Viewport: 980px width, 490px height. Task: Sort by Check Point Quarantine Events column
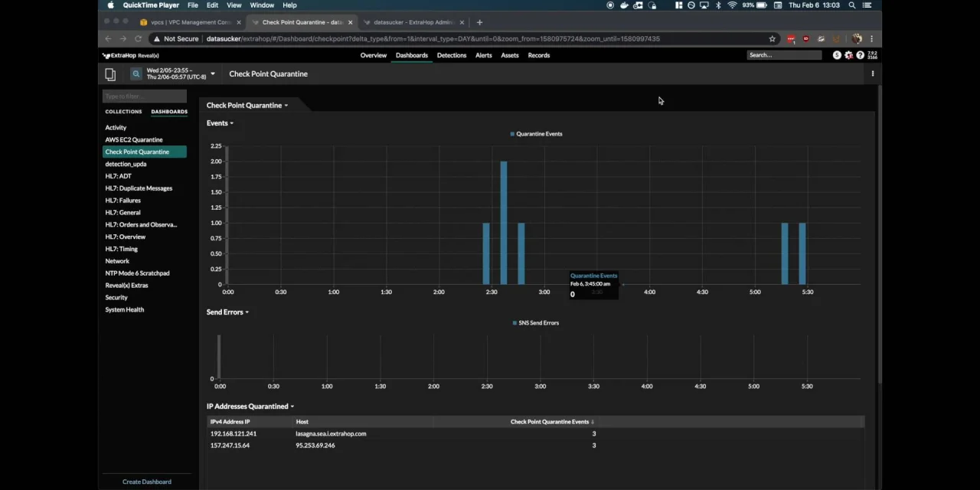pyautogui.click(x=550, y=422)
